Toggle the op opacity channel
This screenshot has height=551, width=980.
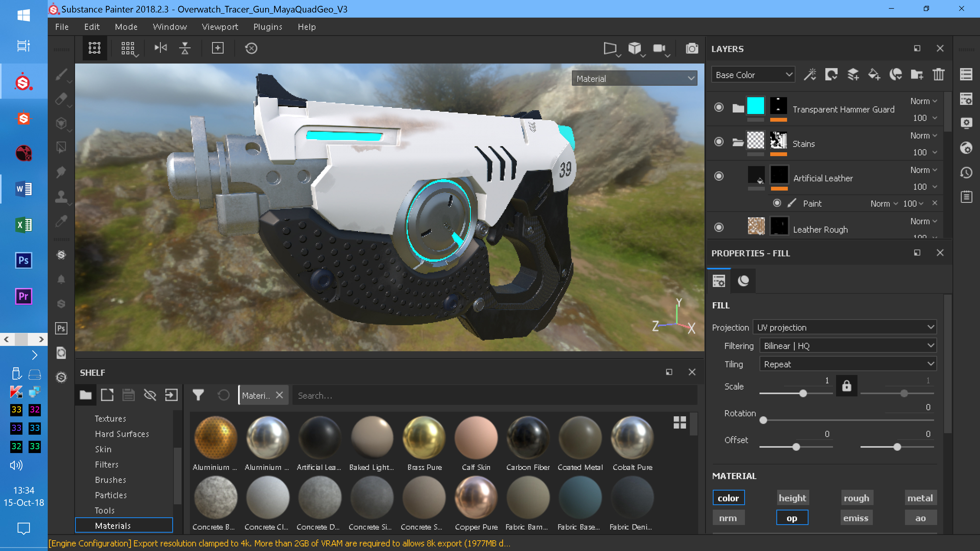[x=792, y=518]
